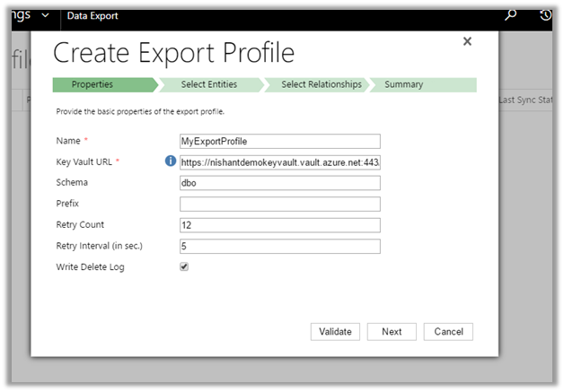Close the Create Export Profile dialog
The width and height of the screenshot is (564, 392).
click(467, 41)
